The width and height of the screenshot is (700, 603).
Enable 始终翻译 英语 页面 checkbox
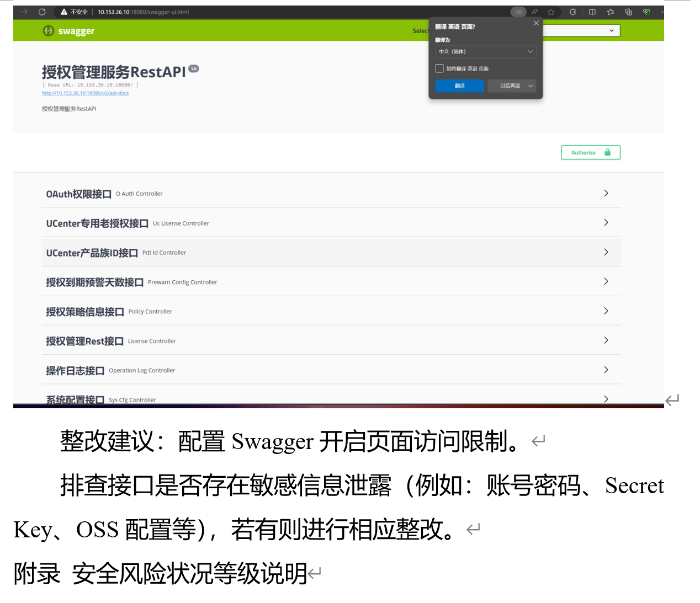coord(439,68)
